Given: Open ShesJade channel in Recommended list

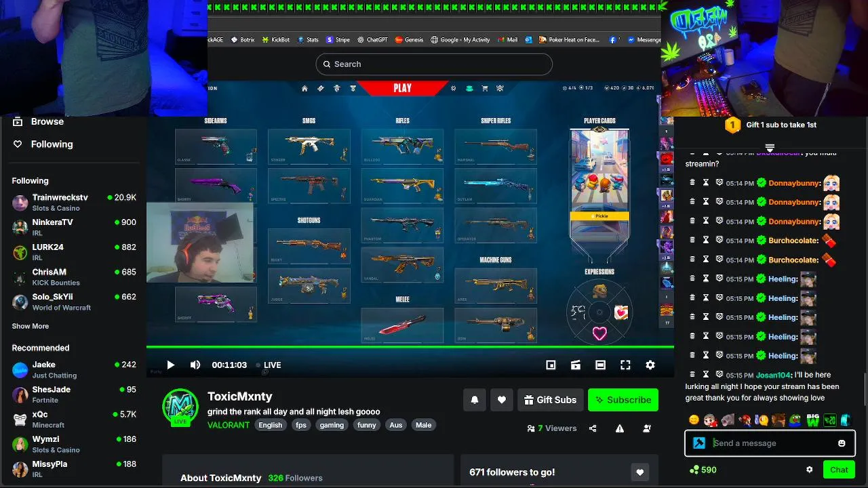Looking at the screenshot, I should click(x=74, y=394).
